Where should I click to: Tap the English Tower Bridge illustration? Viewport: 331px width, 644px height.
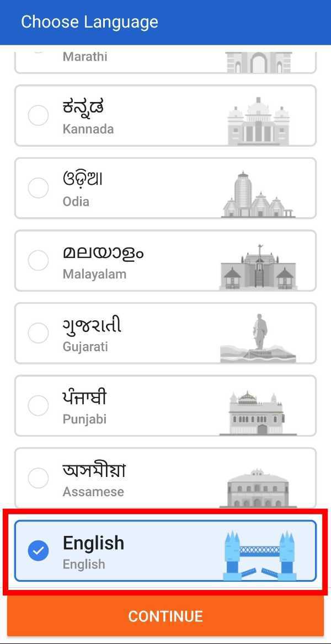point(260,555)
